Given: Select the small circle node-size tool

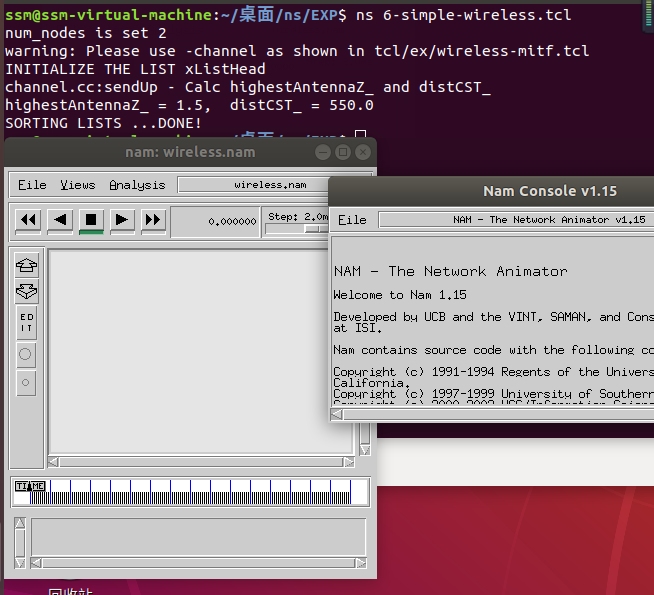Looking at the screenshot, I should [25, 382].
